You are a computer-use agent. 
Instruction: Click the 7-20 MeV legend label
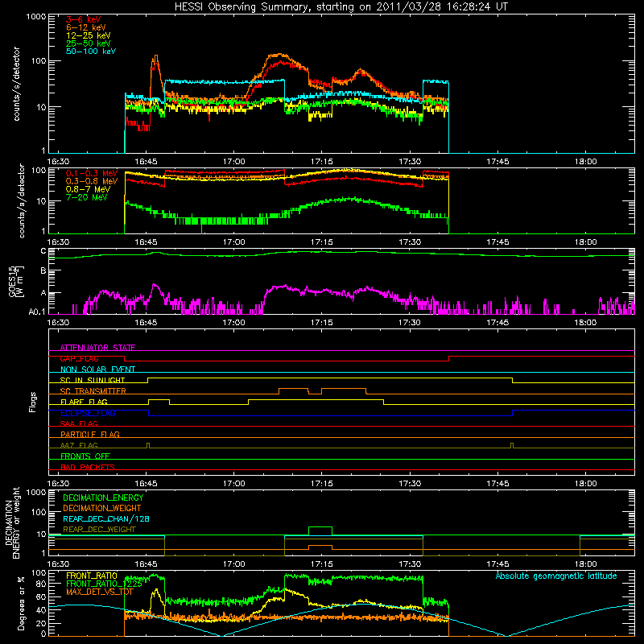pos(86,197)
